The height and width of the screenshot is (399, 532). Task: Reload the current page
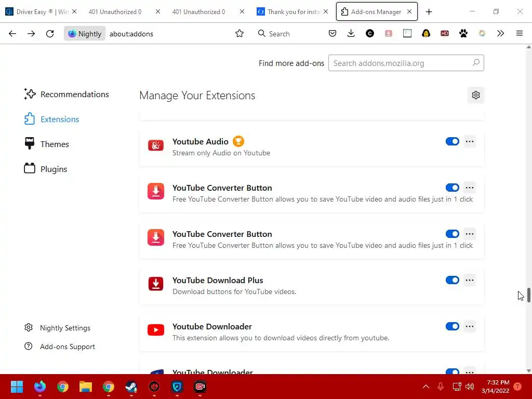coord(50,34)
